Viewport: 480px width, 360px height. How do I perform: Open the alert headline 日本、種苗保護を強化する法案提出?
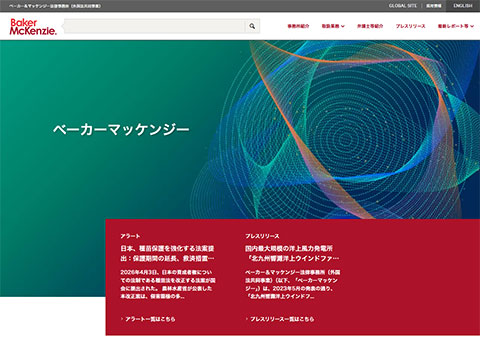[167, 253]
